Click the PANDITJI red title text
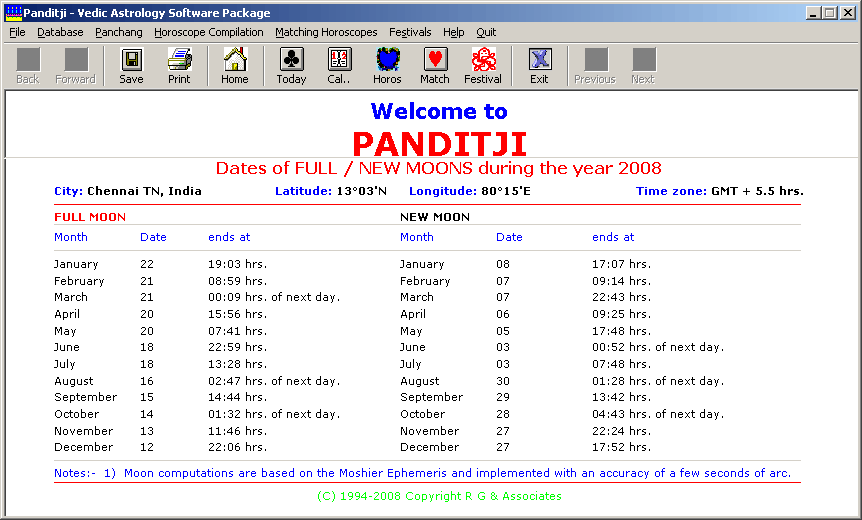 pyautogui.click(x=439, y=144)
